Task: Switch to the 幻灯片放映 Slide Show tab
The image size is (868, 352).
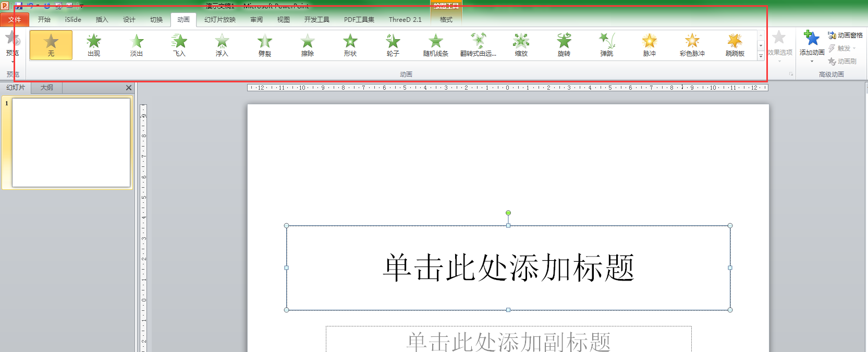Action: (220, 20)
